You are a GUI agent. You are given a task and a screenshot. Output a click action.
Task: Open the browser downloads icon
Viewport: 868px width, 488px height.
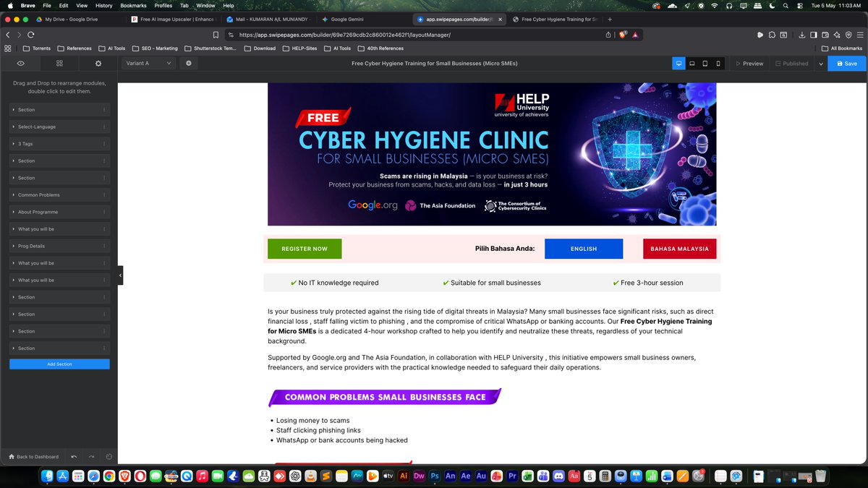tap(801, 35)
